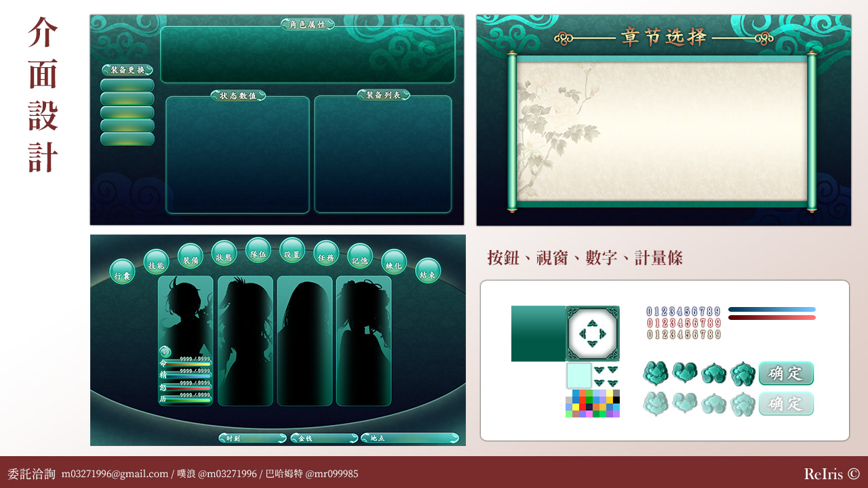This screenshot has height=488, width=868.
Task: Click the four-arrow window skin tile
Action: 593,333
